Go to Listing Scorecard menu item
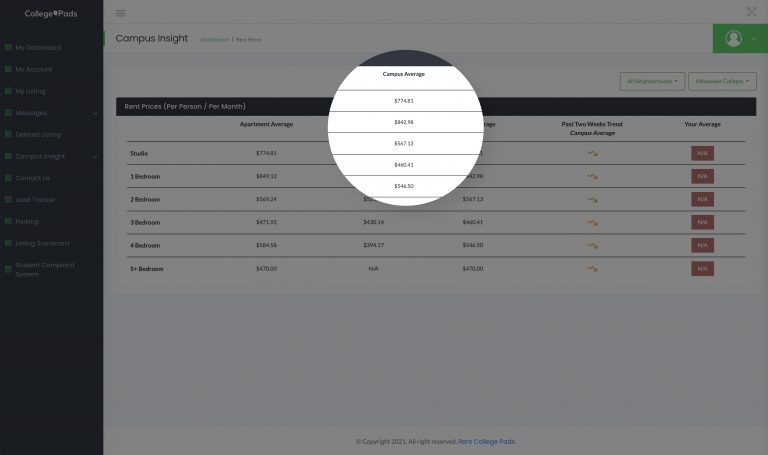 point(42,243)
